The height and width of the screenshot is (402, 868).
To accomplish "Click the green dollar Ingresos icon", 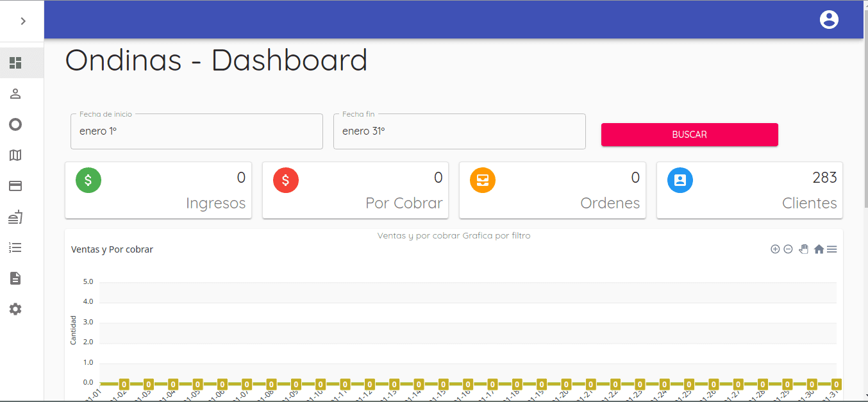I will coord(88,180).
